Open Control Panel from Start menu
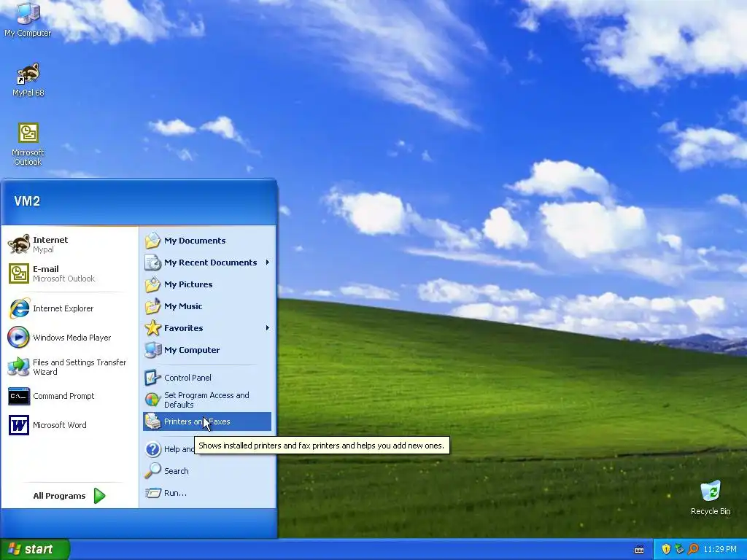747x560 pixels. pos(206,378)
